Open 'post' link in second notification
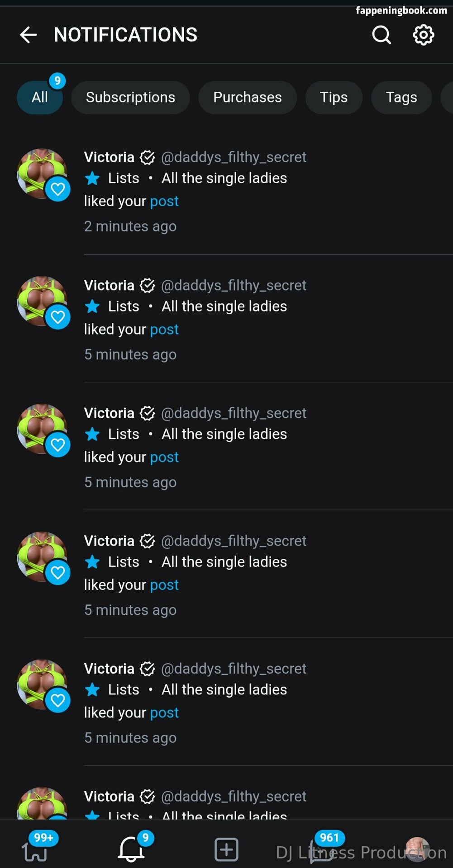This screenshot has width=453, height=868. pos(164,330)
